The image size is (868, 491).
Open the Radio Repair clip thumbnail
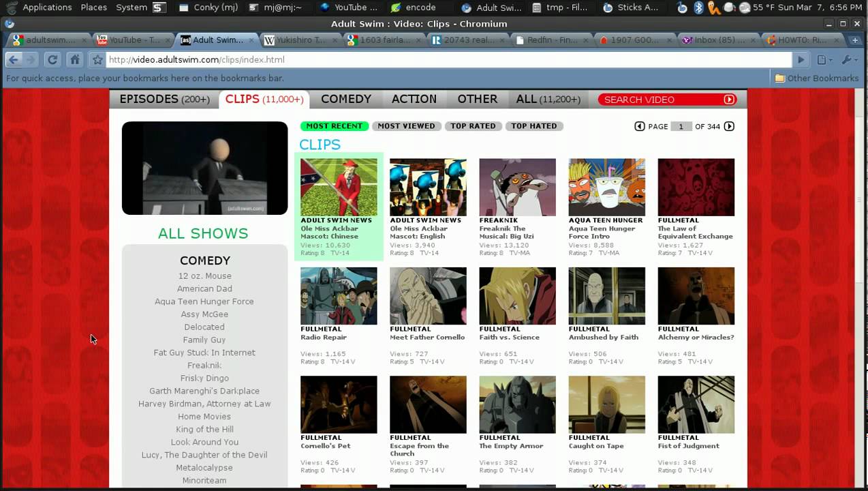pyautogui.click(x=339, y=296)
